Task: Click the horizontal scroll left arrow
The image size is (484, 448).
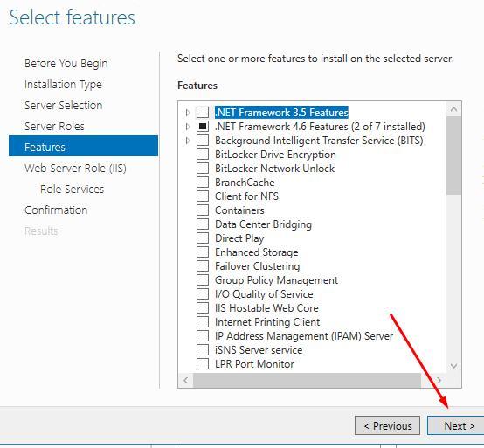Action: (185, 380)
